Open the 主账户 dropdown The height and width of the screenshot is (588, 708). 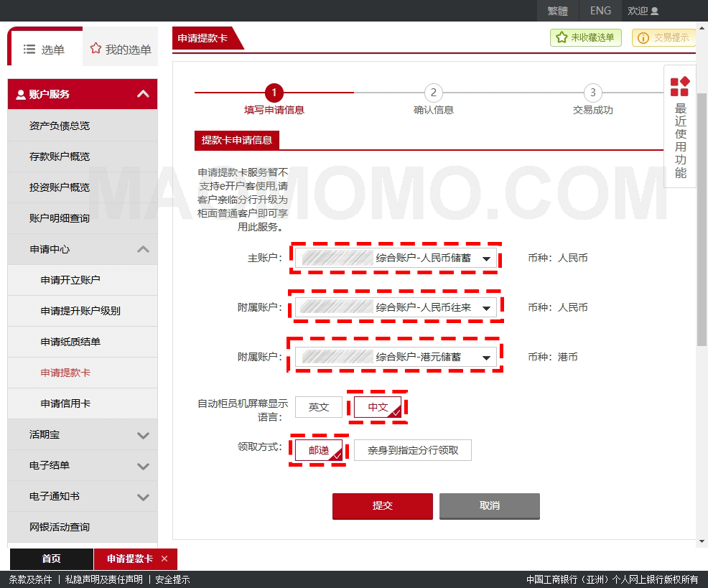pyautogui.click(x=486, y=258)
